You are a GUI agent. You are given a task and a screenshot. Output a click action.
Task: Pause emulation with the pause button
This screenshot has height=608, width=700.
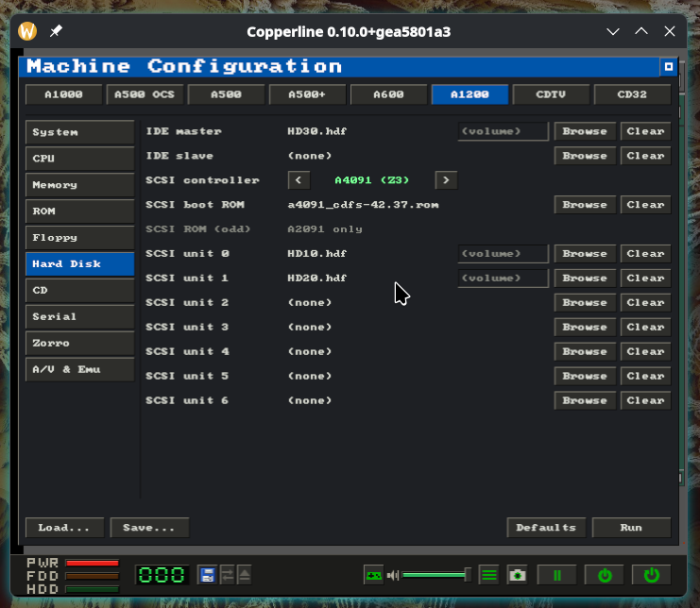(x=556, y=575)
